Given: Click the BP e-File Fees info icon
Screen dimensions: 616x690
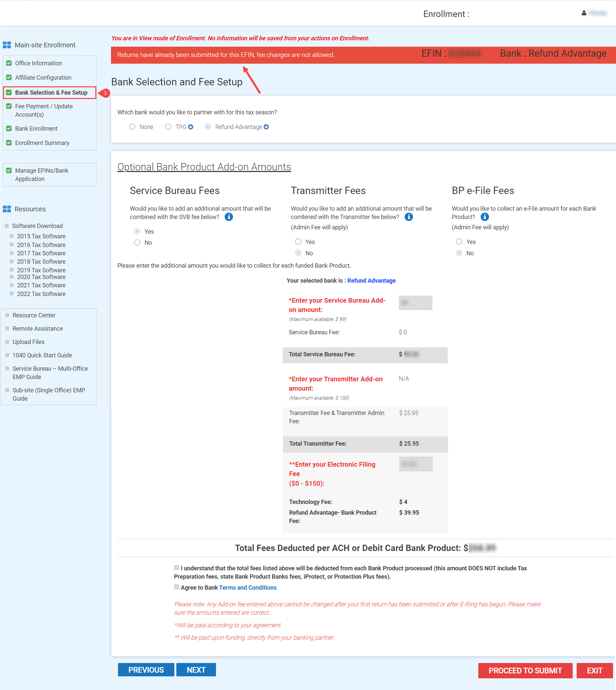Looking at the screenshot, I should click(x=484, y=217).
